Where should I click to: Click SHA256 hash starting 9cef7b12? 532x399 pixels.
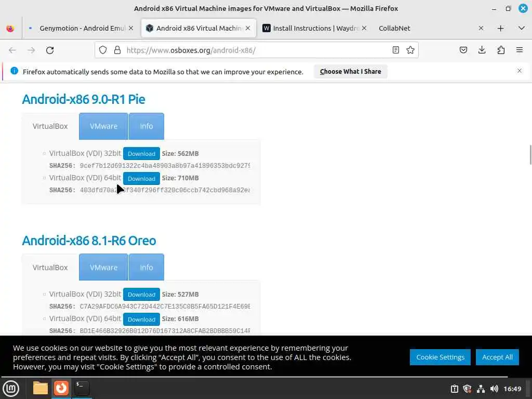pyautogui.click(x=165, y=166)
